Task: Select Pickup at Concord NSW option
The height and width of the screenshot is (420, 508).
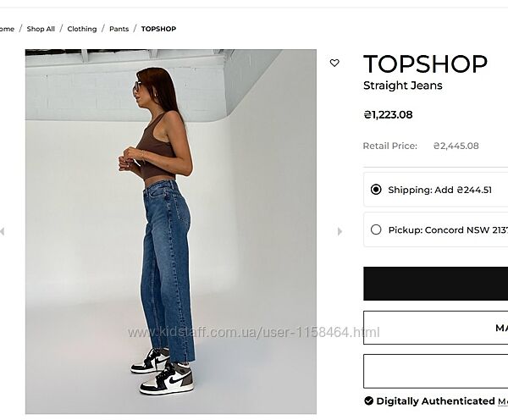Action: 376,229
